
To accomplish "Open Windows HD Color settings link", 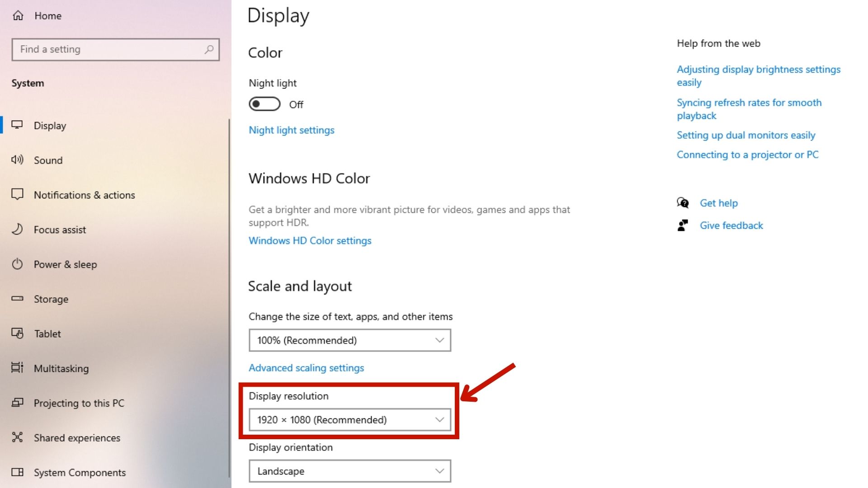I will point(310,240).
